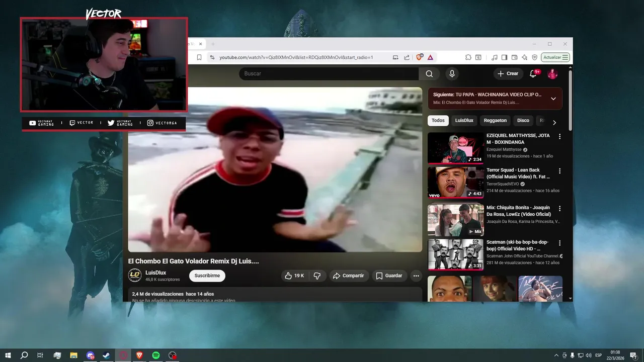Open OBS Studio from the taskbar

(x=173, y=355)
